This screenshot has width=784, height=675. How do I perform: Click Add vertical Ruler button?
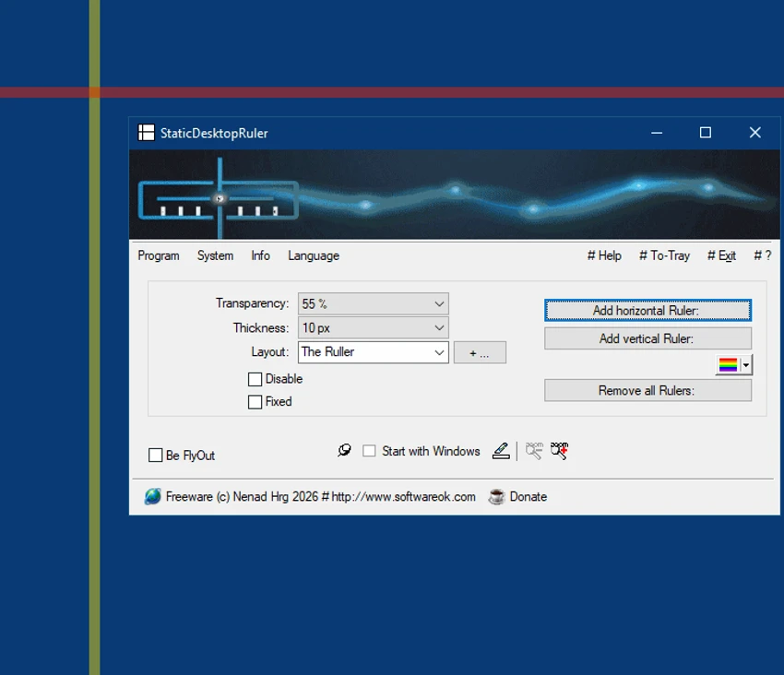(647, 338)
